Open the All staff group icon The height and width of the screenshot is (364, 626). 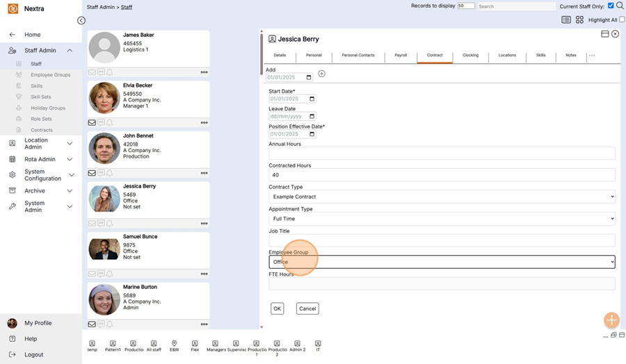click(x=154, y=343)
